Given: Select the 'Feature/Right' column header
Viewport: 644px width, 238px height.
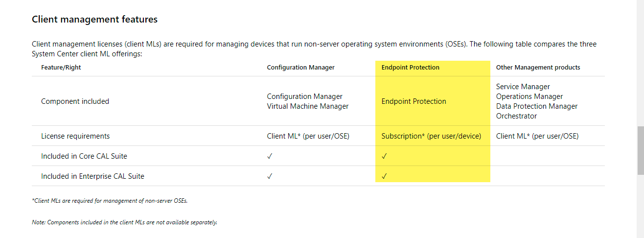Looking at the screenshot, I should pyautogui.click(x=61, y=68).
